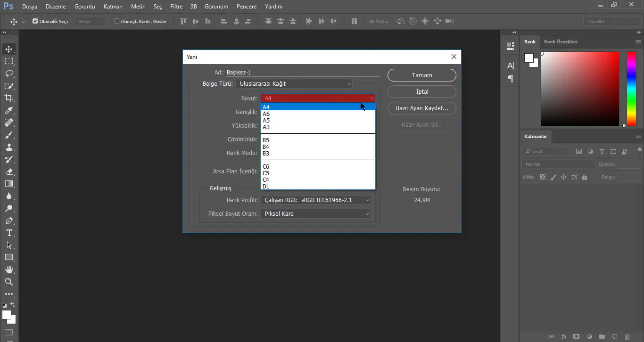This screenshot has width=644, height=342.
Task: Switch to Renk Örnekleri tab
Action: point(561,42)
